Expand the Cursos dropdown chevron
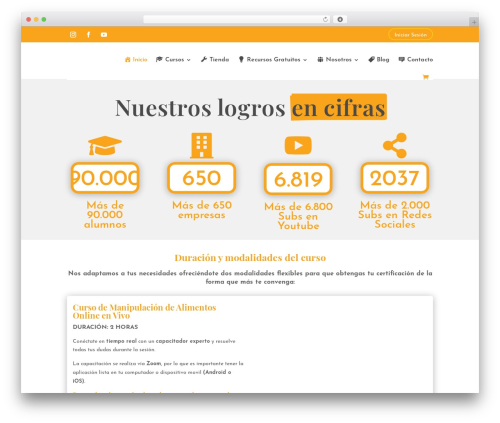The image size is (500, 423). (x=189, y=60)
